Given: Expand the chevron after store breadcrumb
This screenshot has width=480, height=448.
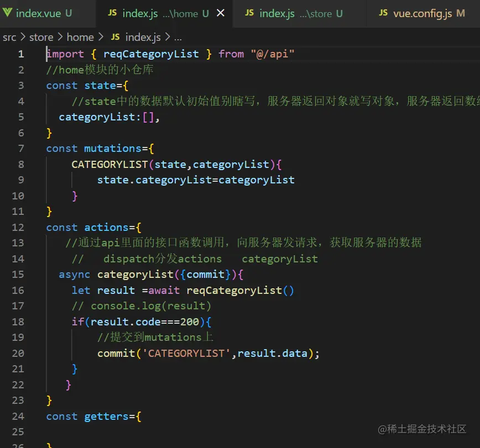Looking at the screenshot, I should [60, 37].
